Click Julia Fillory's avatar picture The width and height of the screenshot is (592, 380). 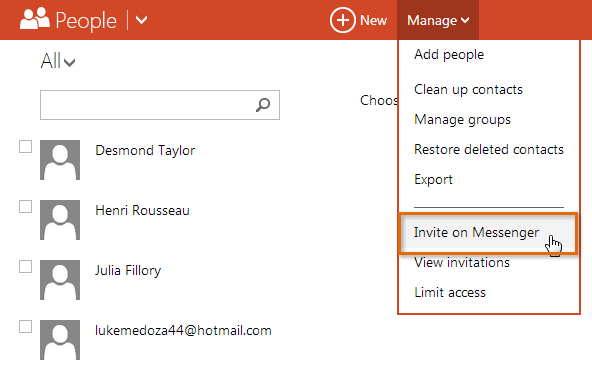click(x=60, y=280)
